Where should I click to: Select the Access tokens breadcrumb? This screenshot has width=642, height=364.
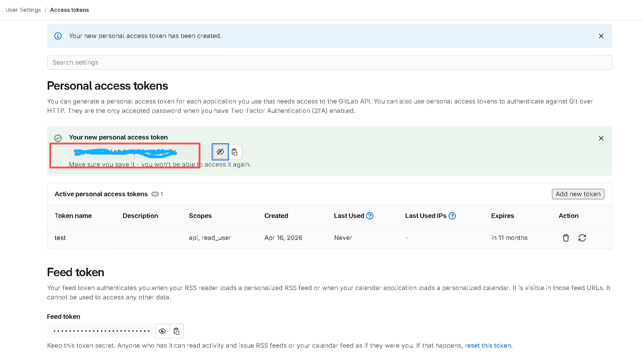pos(69,10)
